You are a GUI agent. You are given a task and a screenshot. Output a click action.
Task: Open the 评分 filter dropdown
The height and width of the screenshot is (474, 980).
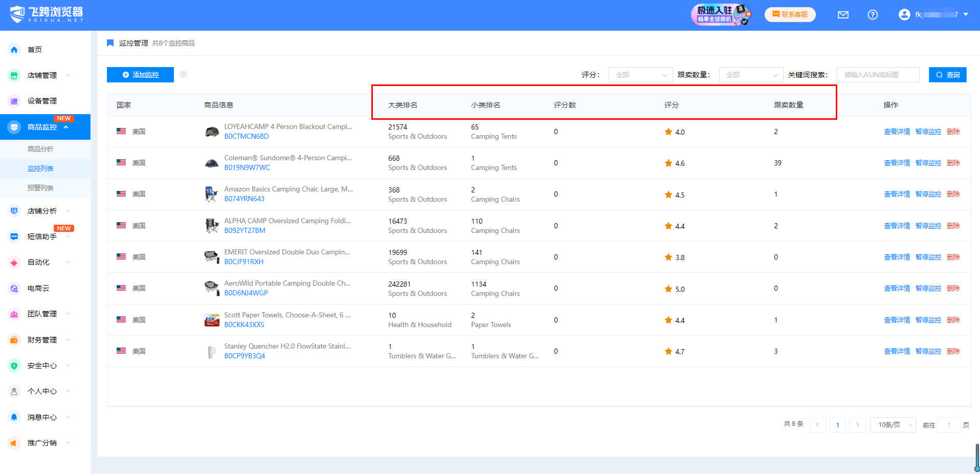640,75
